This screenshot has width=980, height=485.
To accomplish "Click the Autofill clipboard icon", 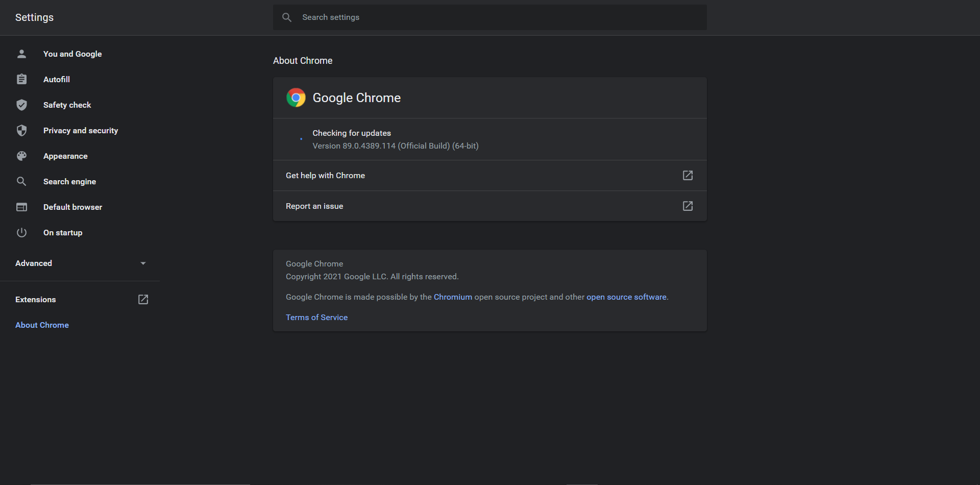I will pos(21,79).
